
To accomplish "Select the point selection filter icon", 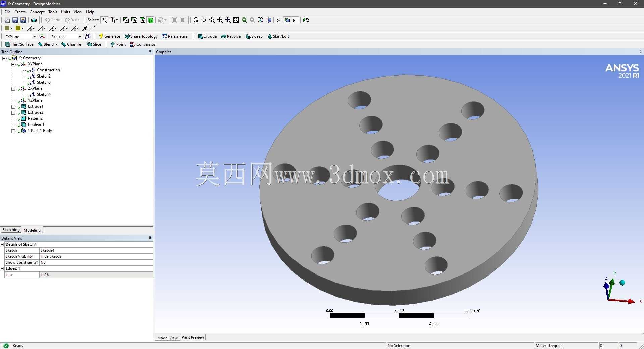I will 126,20.
